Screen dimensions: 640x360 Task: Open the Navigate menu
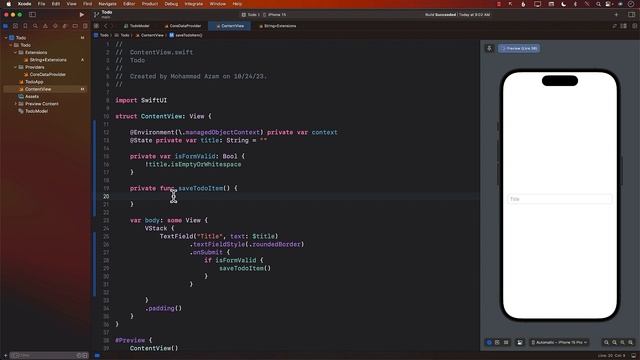[107, 4]
